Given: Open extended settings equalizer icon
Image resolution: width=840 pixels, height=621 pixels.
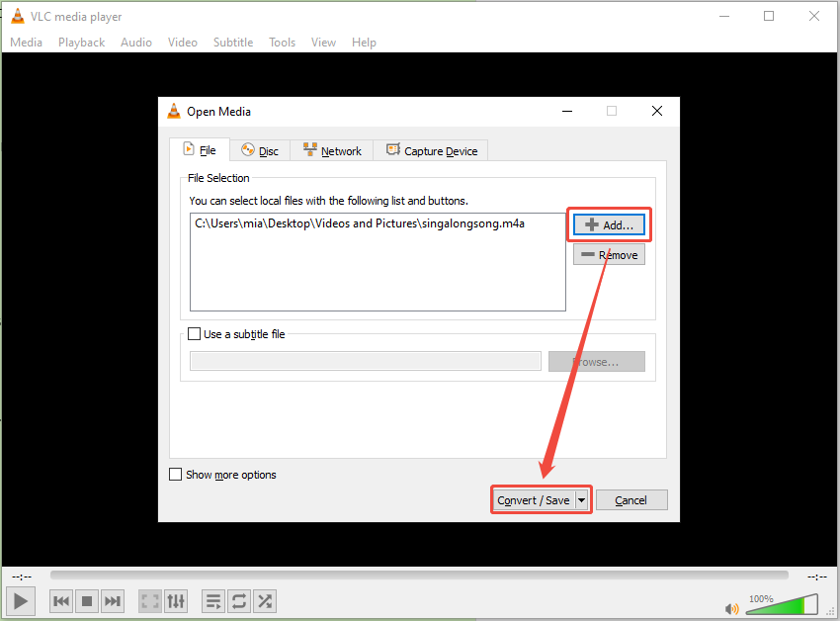Looking at the screenshot, I should (176, 601).
